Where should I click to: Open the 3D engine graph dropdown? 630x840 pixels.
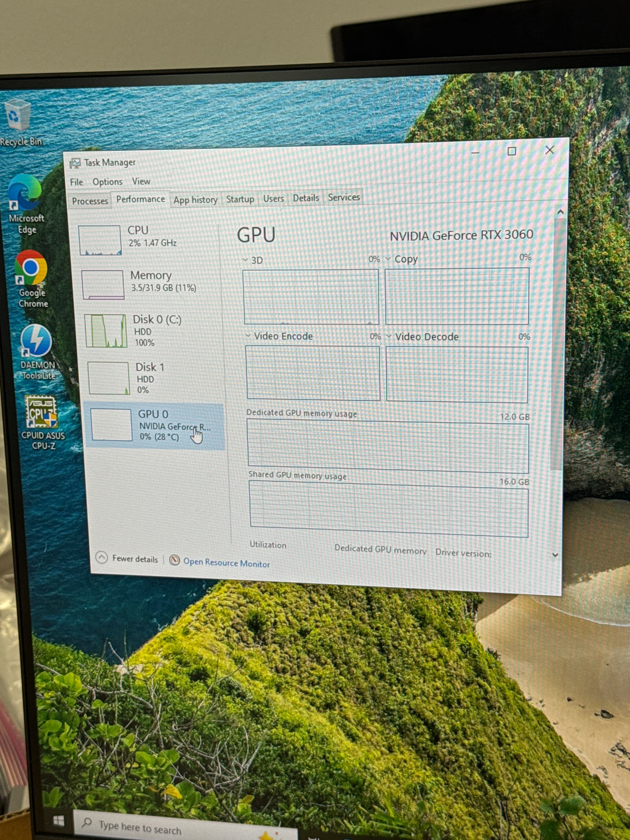[x=245, y=260]
